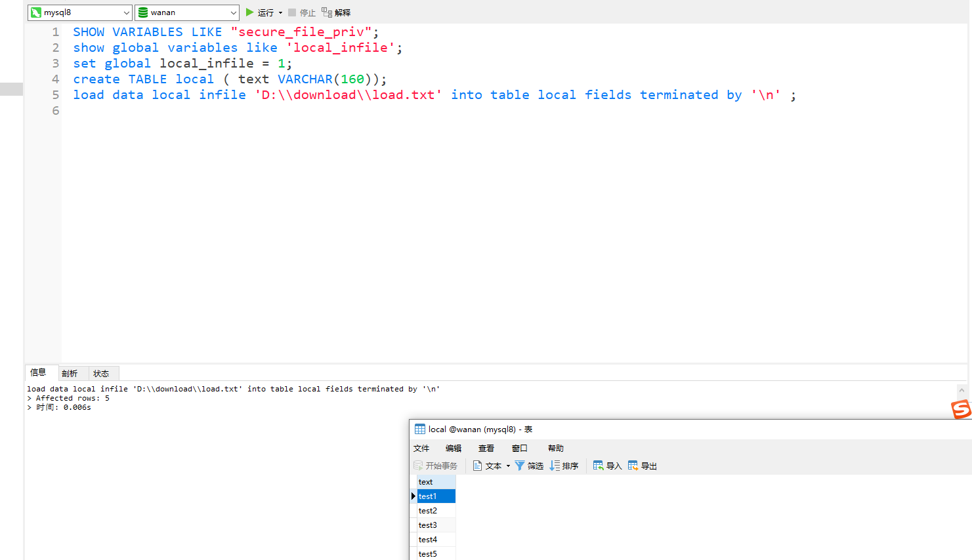The width and height of the screenshot is (972, 560).
Task: Click the 'Affected rows: 5' message line
Action: point(68,398)
